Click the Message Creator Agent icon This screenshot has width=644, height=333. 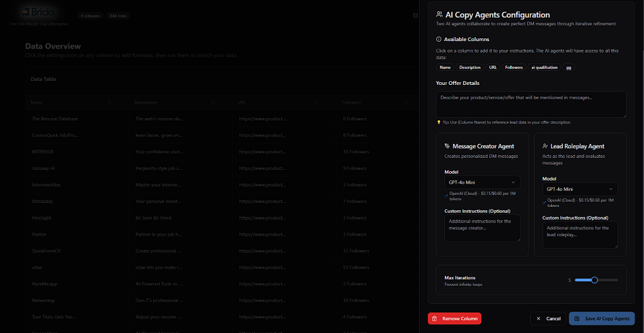pos(447,146)
